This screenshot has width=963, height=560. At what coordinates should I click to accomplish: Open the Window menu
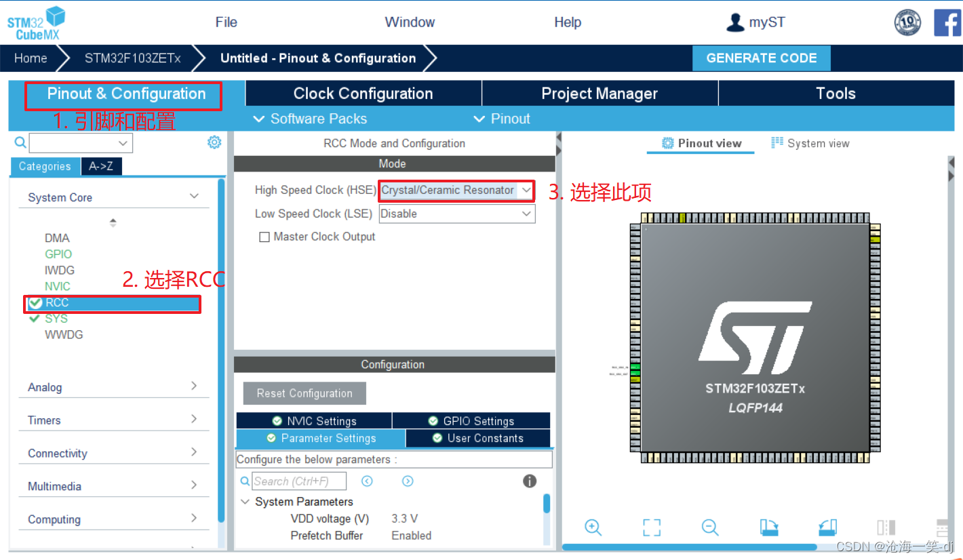409,22
